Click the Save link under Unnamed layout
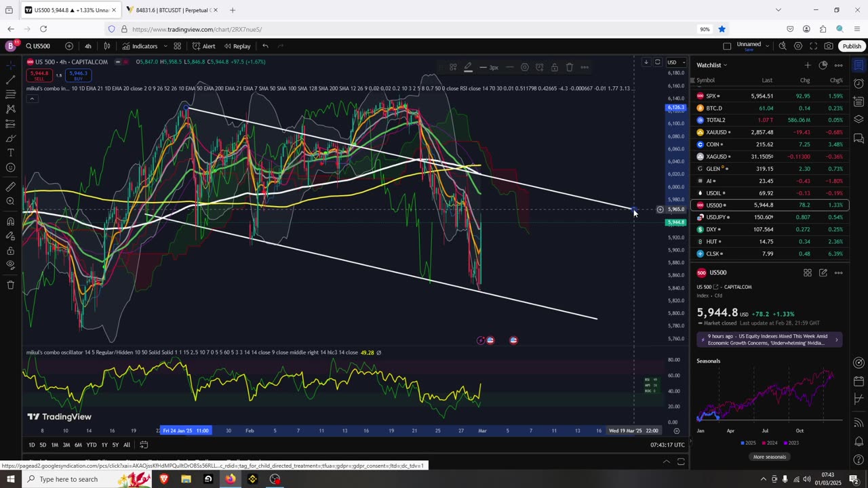 tap(749, 49)
